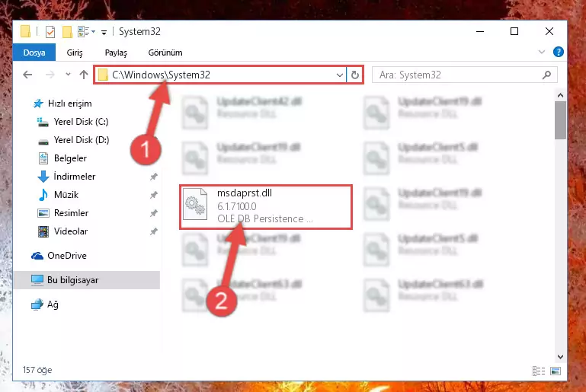Click the msdaprst.dll gear file icon
586x392 pixels.
click(195, 205)
